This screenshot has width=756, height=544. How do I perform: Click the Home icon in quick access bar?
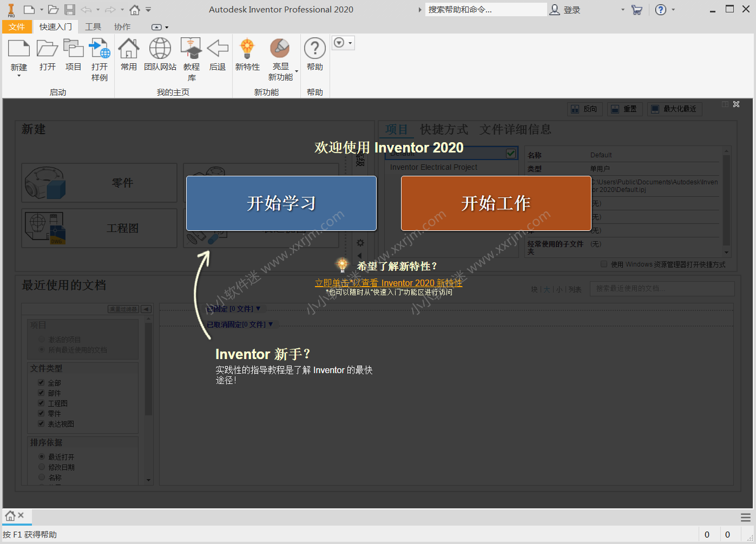coord(135,10)
